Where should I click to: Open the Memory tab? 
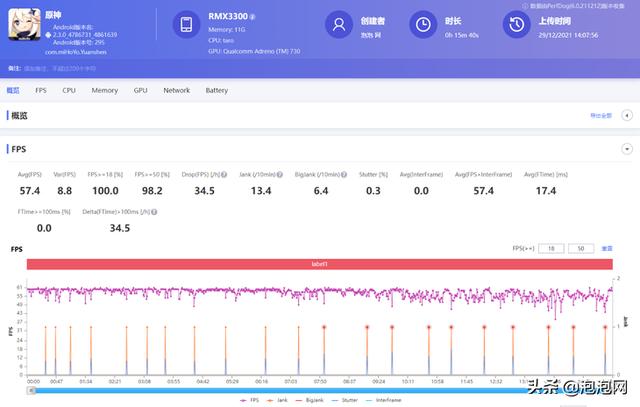click(104, 90)
